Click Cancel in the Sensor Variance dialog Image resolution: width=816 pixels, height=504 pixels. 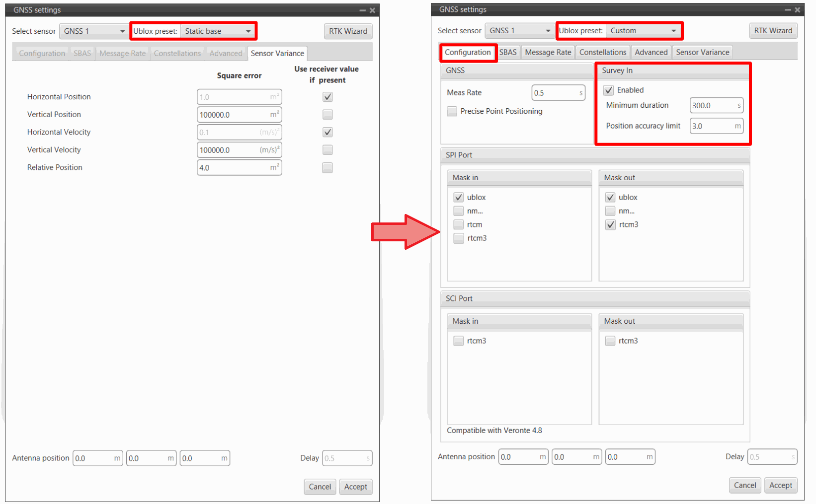[320, 487]
